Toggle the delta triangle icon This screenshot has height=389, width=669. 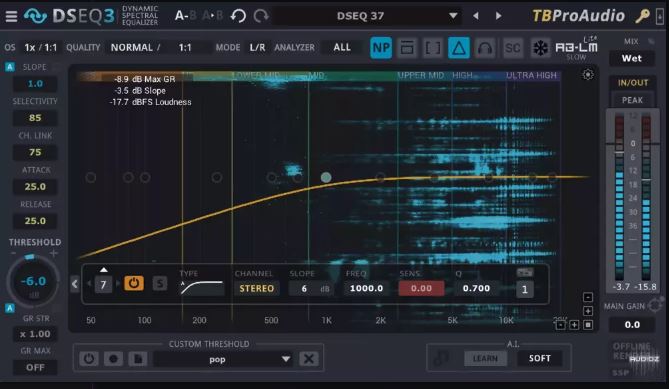pyautogui.click(x=459, y=48)
